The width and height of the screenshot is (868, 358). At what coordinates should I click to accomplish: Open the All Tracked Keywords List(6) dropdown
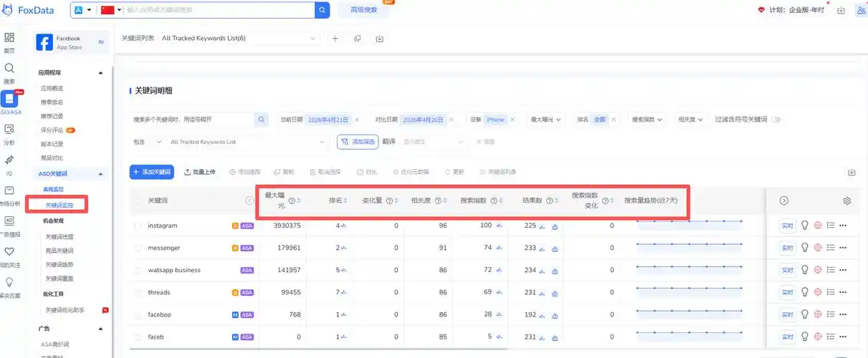tap(239, 39)
